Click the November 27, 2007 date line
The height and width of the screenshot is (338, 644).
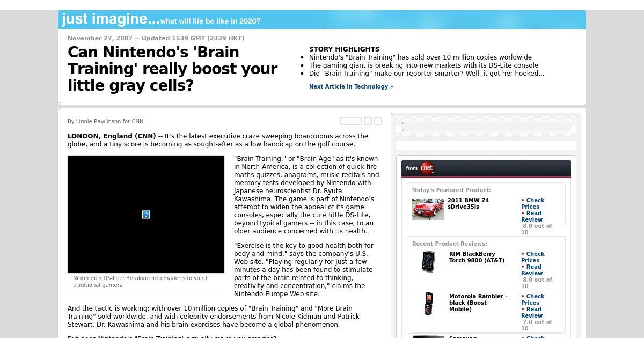[156, 38]
